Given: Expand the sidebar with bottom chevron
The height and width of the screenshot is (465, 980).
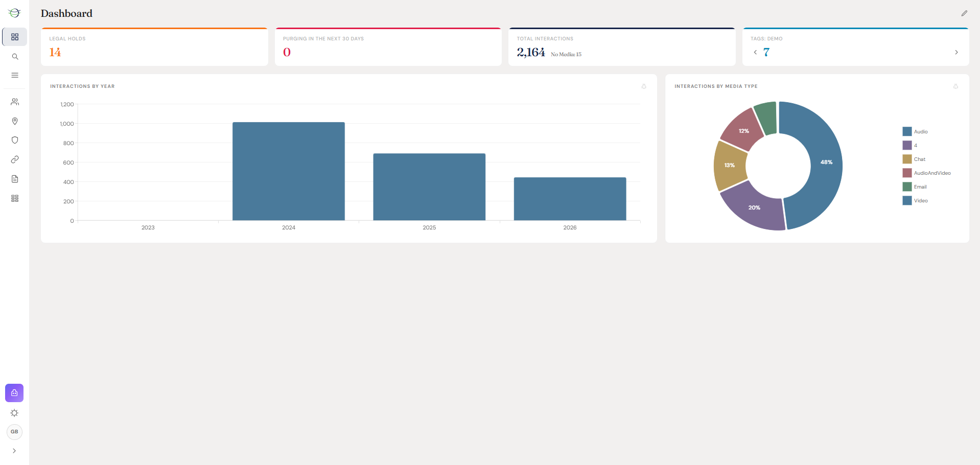Looking at the screenshot, I should [x=14, y=451].
